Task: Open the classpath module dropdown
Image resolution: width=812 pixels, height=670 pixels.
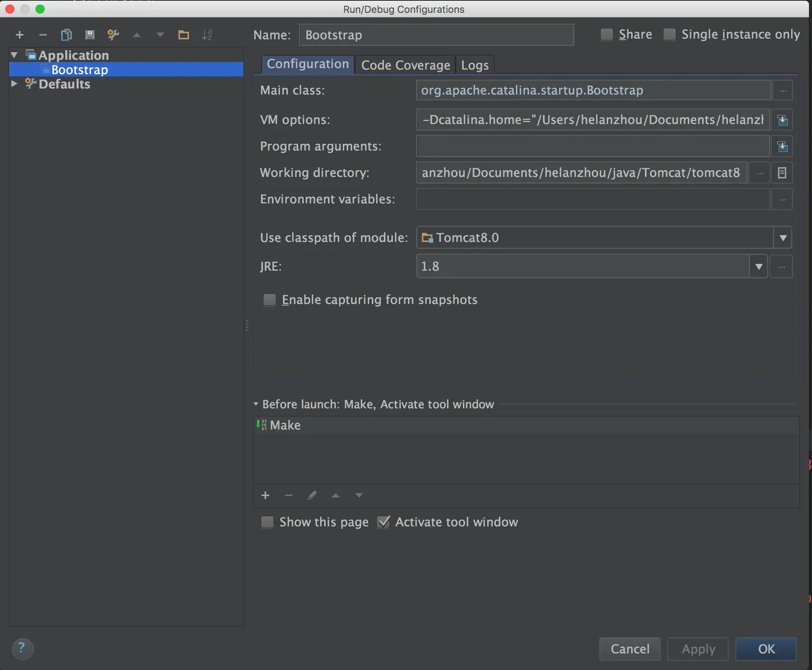Action: pyautogui.click(x=783, y=238)
